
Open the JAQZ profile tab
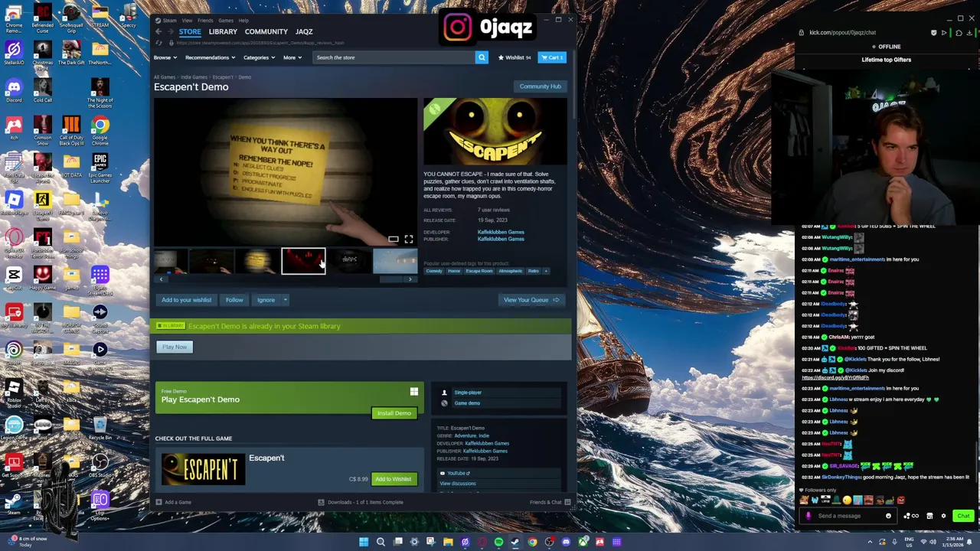tap(304, 31)
